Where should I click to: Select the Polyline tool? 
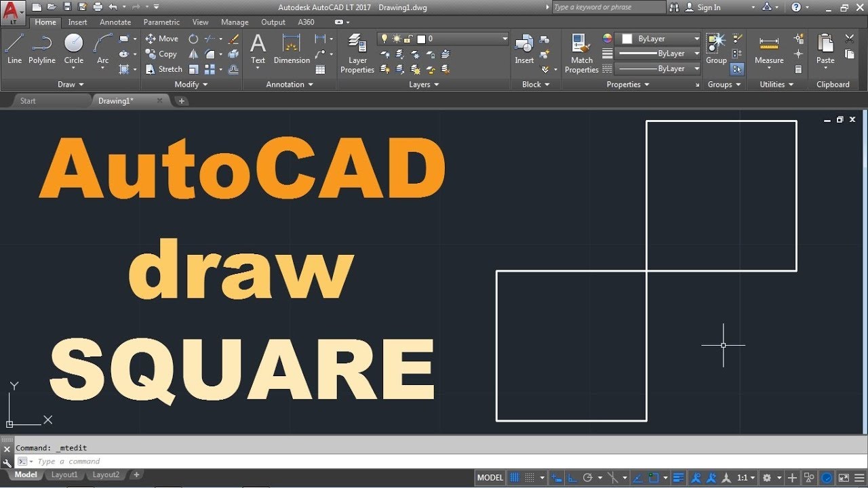coord(42,49)
